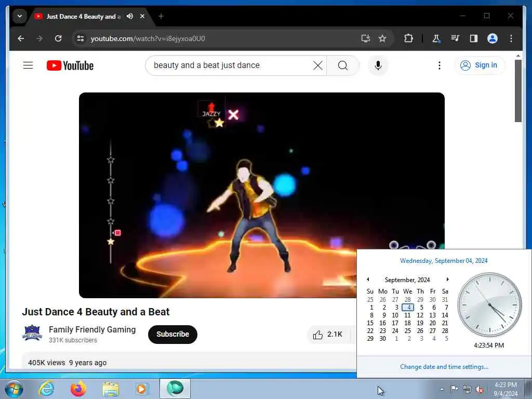
Task: Click the Just Dance video player
Action: click(262, 195)
